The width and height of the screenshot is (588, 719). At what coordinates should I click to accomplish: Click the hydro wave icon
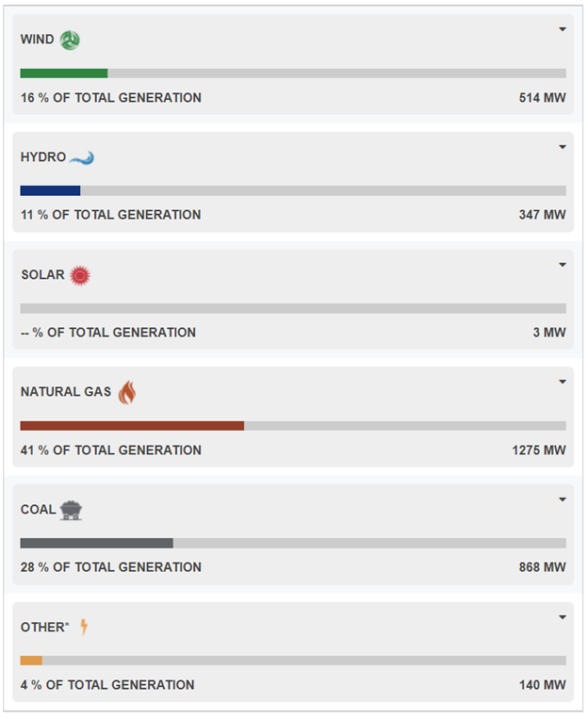(x=82, y=157)
